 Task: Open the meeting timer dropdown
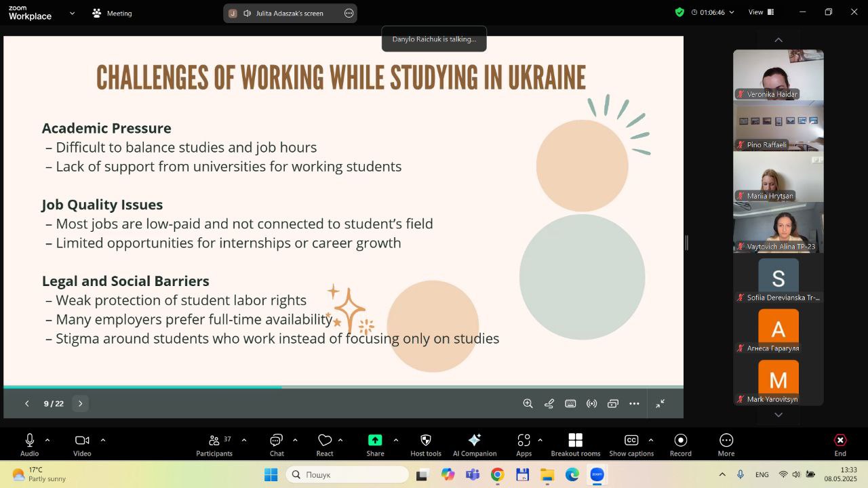point(713,12)
